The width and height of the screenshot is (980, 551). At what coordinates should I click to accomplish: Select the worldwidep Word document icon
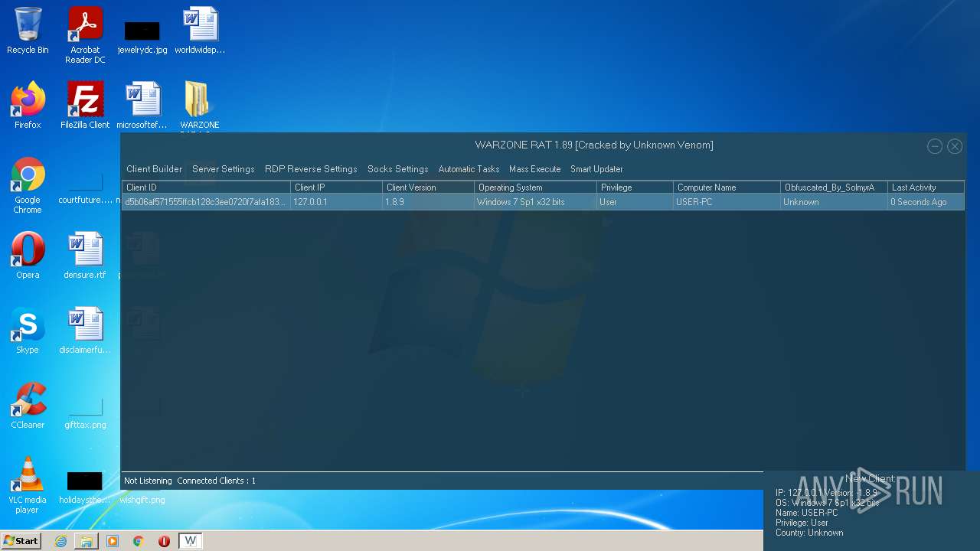(x=200, y=31)
